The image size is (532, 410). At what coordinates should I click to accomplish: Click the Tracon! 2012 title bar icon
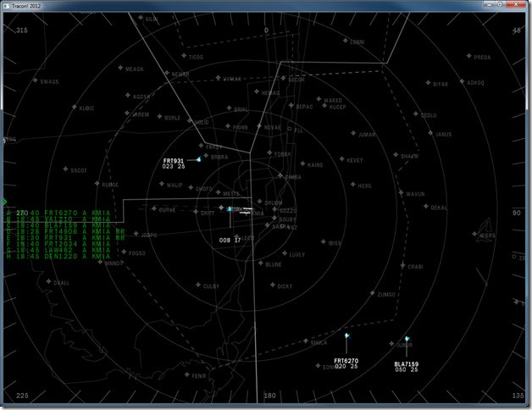7,6
